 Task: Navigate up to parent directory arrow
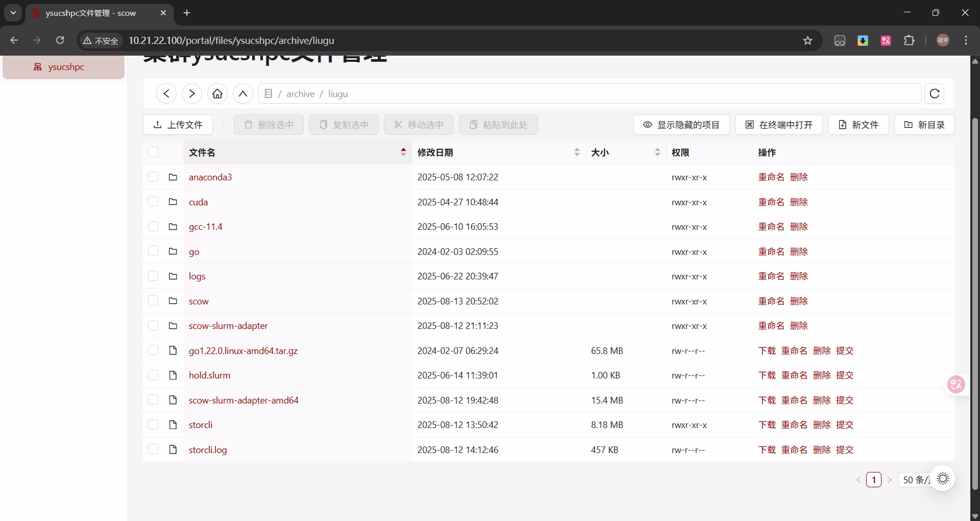pyautogui.click(x=243, y=93)
